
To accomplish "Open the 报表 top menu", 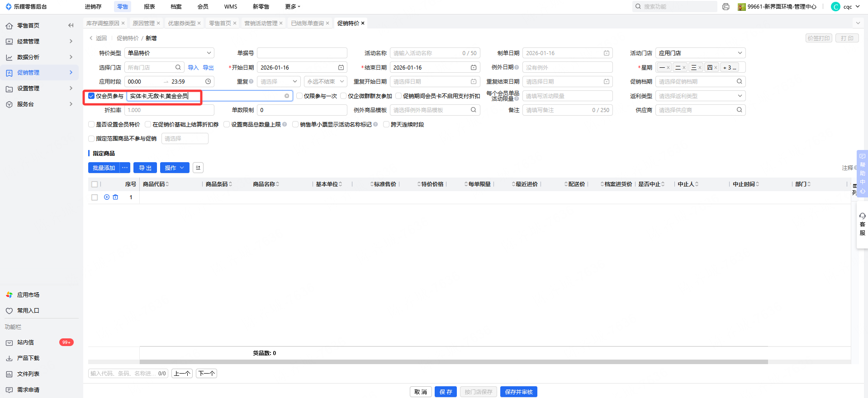I will pyautogui.click(x=149, y=7).
